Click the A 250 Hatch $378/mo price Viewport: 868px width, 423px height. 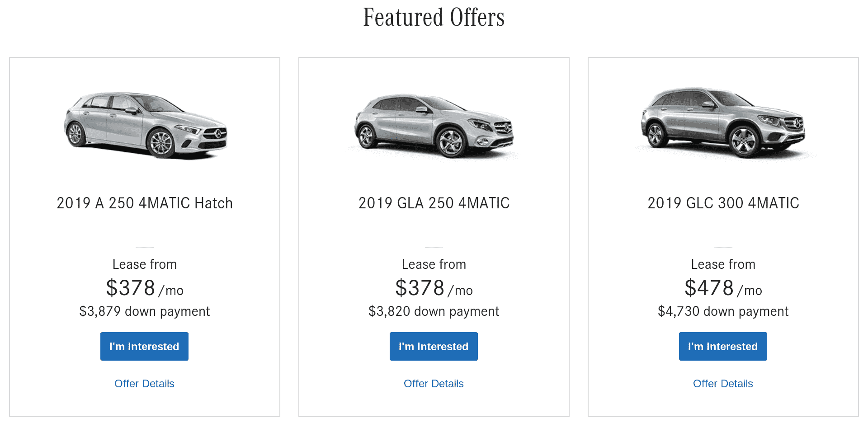coord(145,288)
